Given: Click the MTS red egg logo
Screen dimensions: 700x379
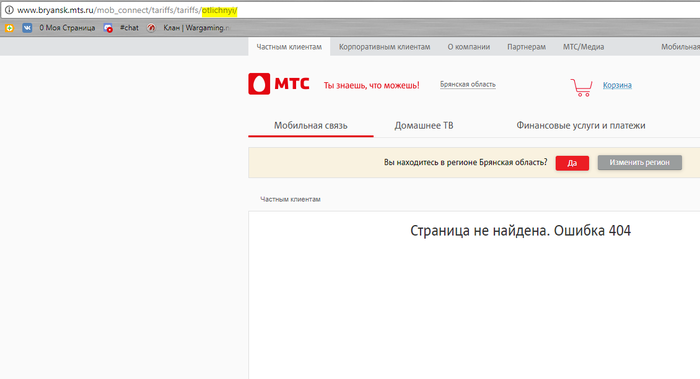Looking at the screenshot, I should (x=259, y=84).
